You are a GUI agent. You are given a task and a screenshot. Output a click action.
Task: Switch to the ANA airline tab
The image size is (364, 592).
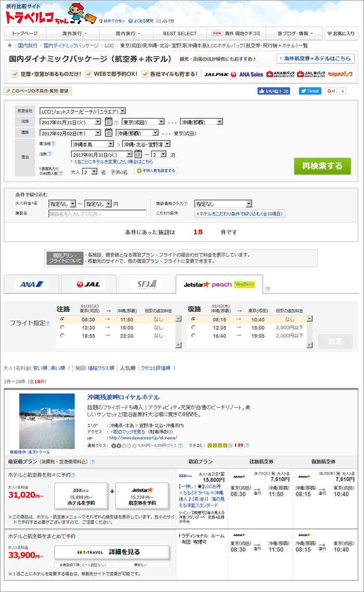click(31, 285)
